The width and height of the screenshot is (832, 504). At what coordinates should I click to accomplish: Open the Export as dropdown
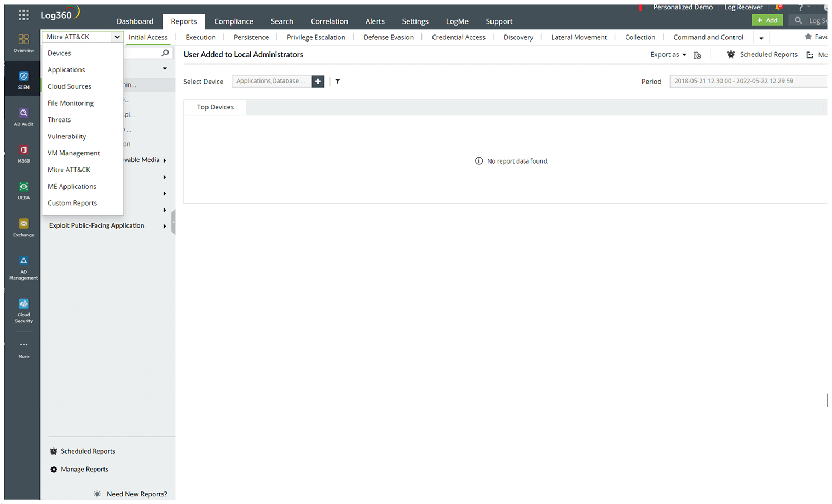(668, 54)
